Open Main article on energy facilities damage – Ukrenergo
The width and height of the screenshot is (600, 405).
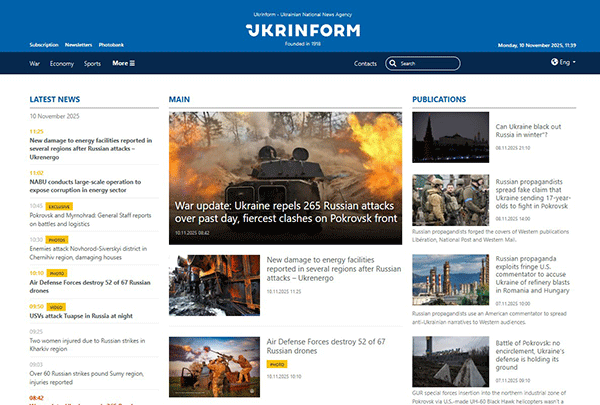(334, 269)
